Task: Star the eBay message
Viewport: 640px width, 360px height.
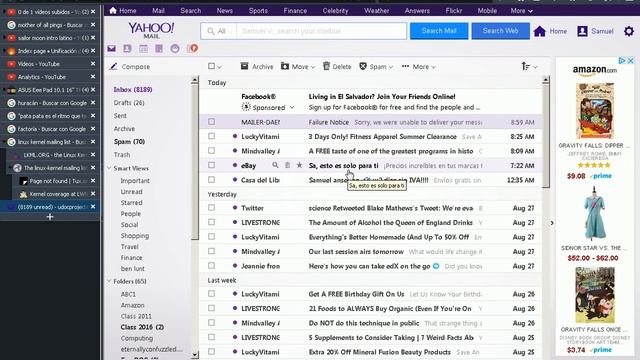Action: pos(299,165)
